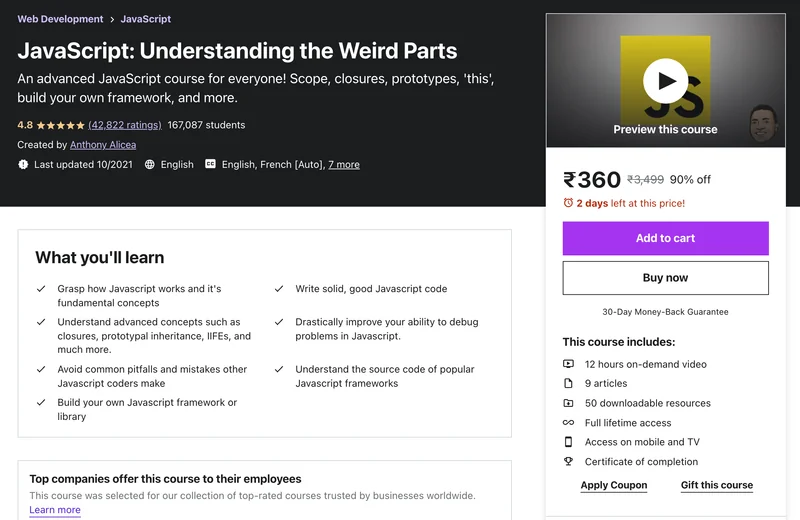Click the lifetime access infinity icon
800x520 pixels.
(x=568, y=423)
